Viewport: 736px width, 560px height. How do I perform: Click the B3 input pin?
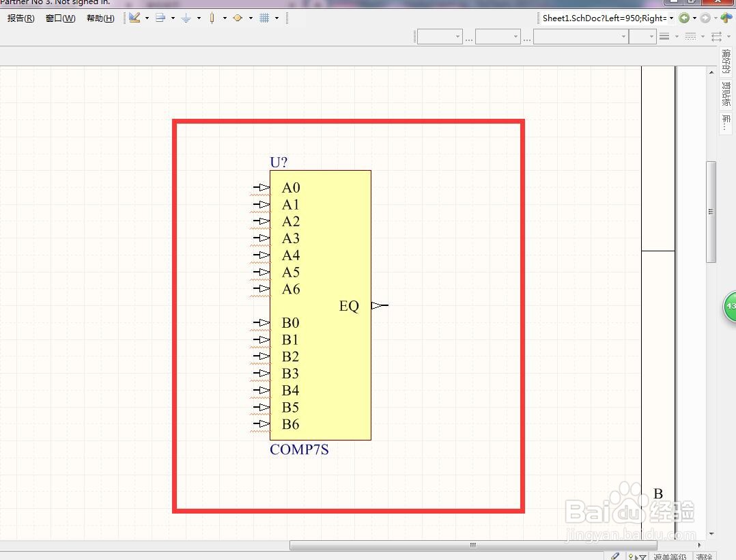(x=261, y=373)
